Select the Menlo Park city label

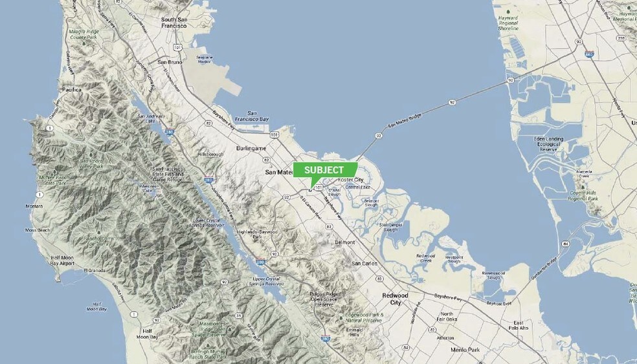point(465,349)
